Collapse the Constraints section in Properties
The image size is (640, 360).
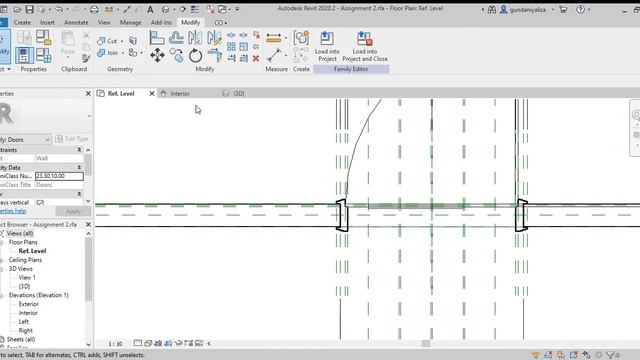pos(80,150)
